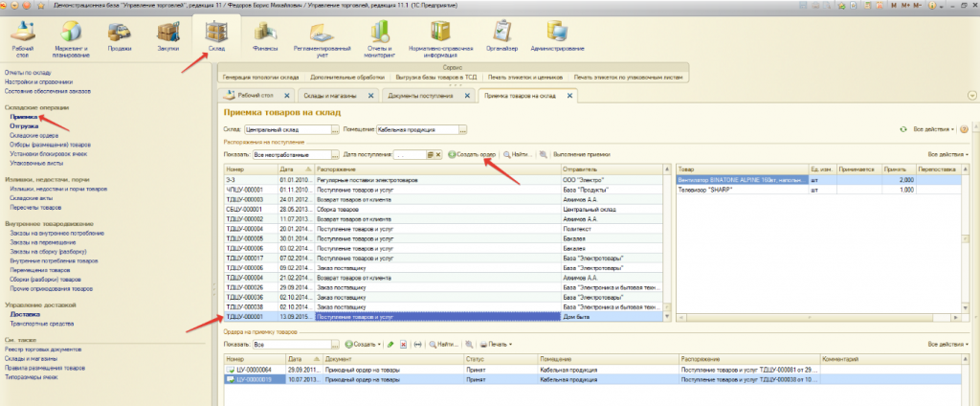Viewport: 980px width, 406px height.
Task: Expand the Показать Все неотработанные selector
Action: (x=335, y=154)
